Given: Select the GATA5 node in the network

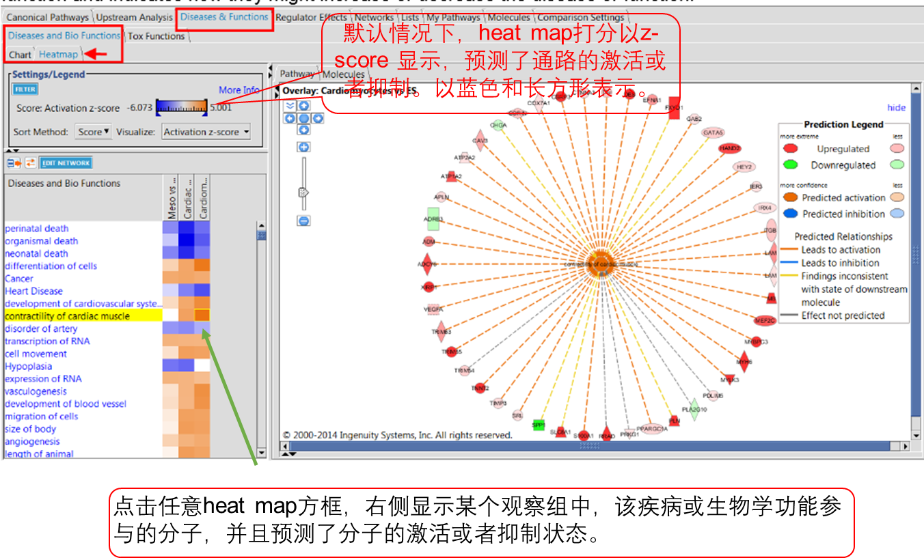Looking at the screenshot, I should click(713, 132).
